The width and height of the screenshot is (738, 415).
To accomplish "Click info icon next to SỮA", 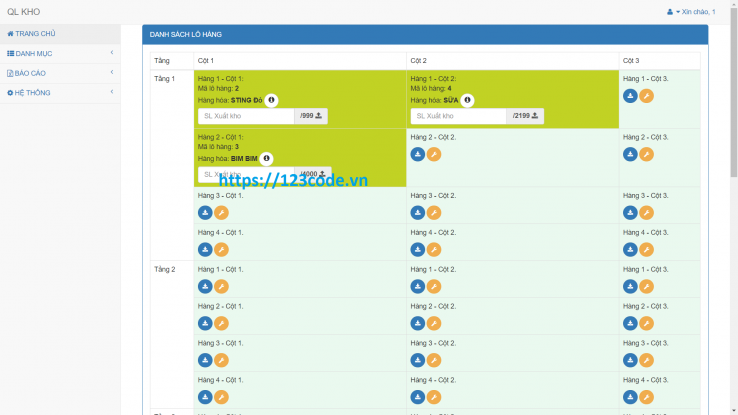I will [467, 100].
